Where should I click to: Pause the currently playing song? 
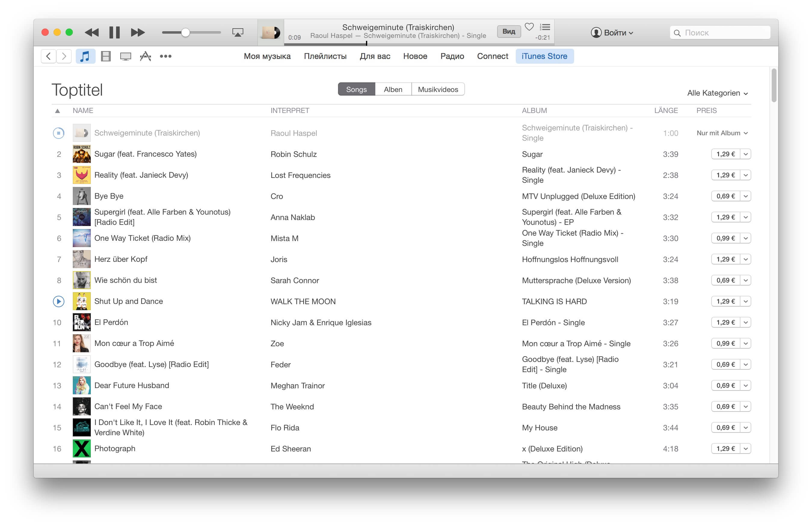pos(114,32)
